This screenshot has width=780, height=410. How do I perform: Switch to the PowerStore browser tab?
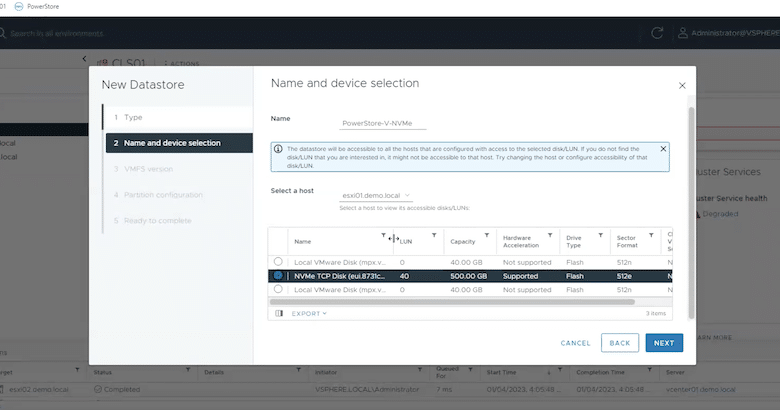(x=37, y=6)
